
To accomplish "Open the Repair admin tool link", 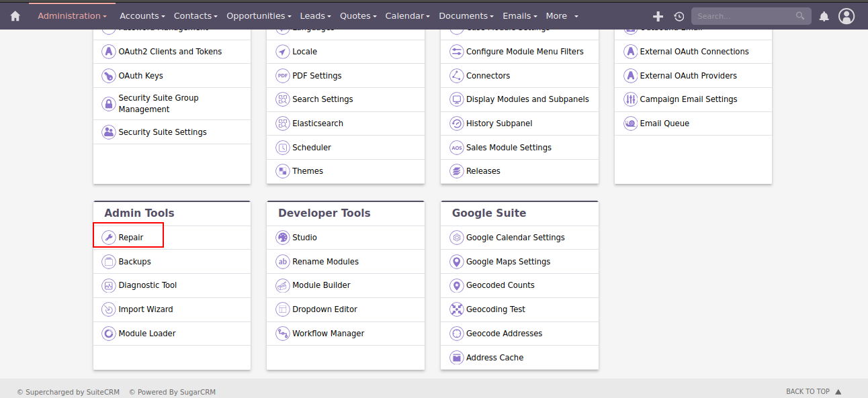I will pos(131,238).
